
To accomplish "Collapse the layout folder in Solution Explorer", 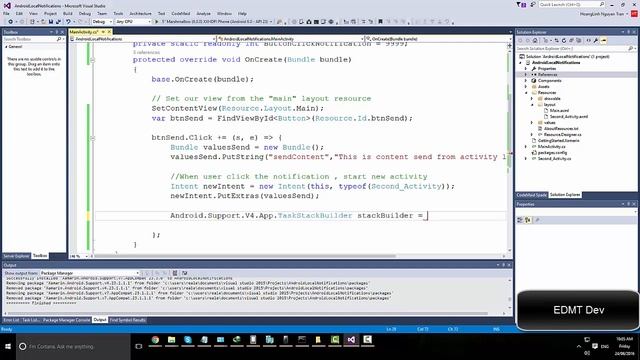I will [x=532, y=104].
